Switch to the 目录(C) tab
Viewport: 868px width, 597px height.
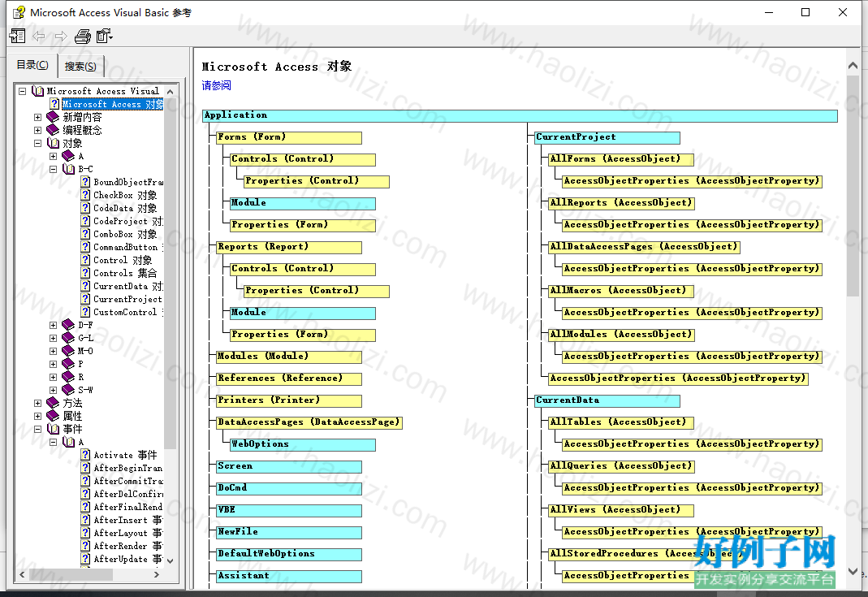[x=32, y=65]
